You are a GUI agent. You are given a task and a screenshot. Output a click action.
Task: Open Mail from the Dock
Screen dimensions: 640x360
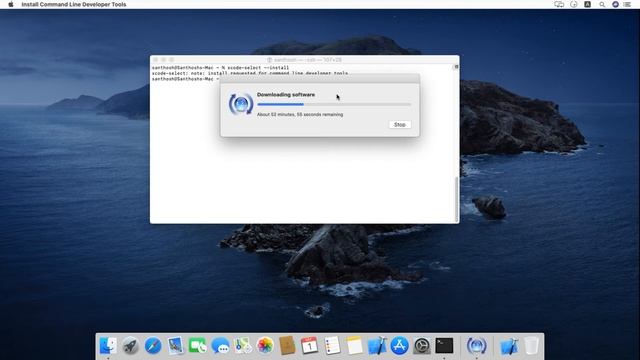(x=176, y=346)
